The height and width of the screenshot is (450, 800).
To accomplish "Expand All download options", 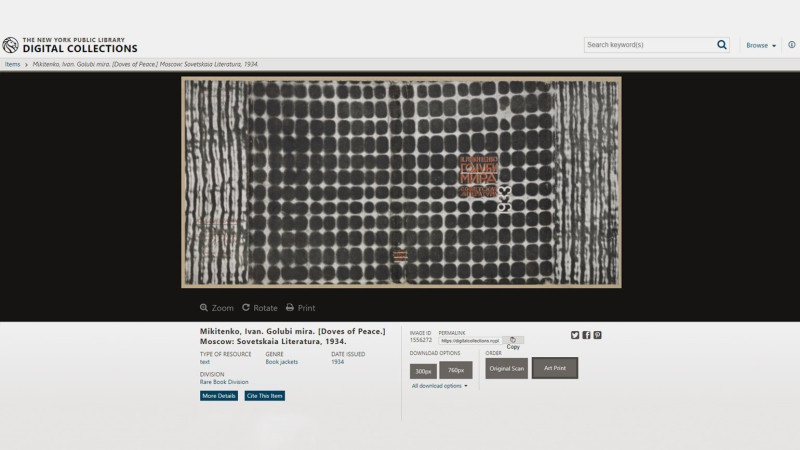I will click(439, 386).
